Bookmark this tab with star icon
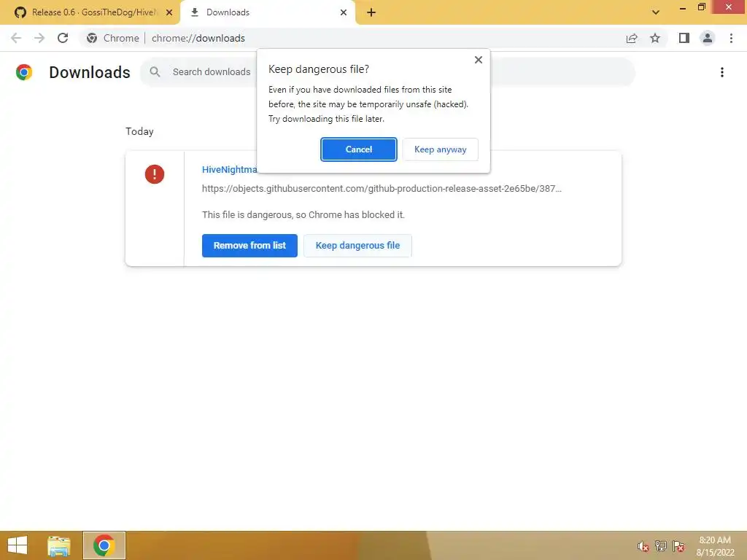Viewport: 747px width, 560px height. pyautogui.click(x=655, y=38)
